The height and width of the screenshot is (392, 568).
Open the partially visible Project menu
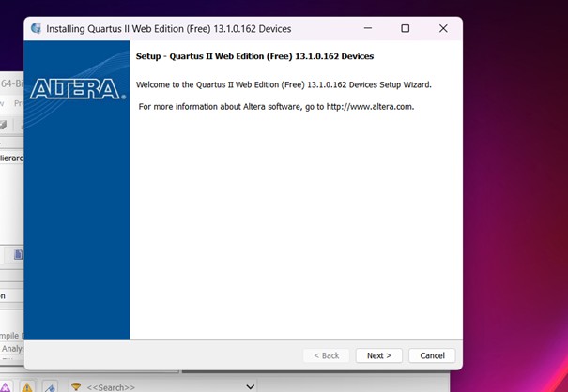coord(18,104)
